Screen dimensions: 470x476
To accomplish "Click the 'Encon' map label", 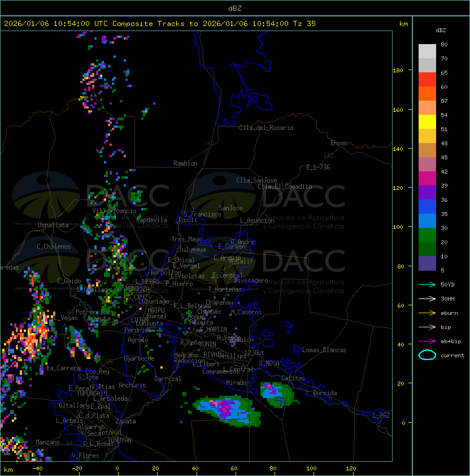I will (x=339, y=143).
